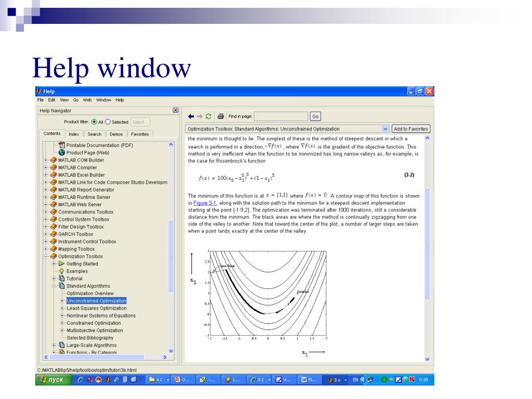Screen dimensions: 532x399
Task: Close the Help Navigator pane with X
Action: (176, 110)
